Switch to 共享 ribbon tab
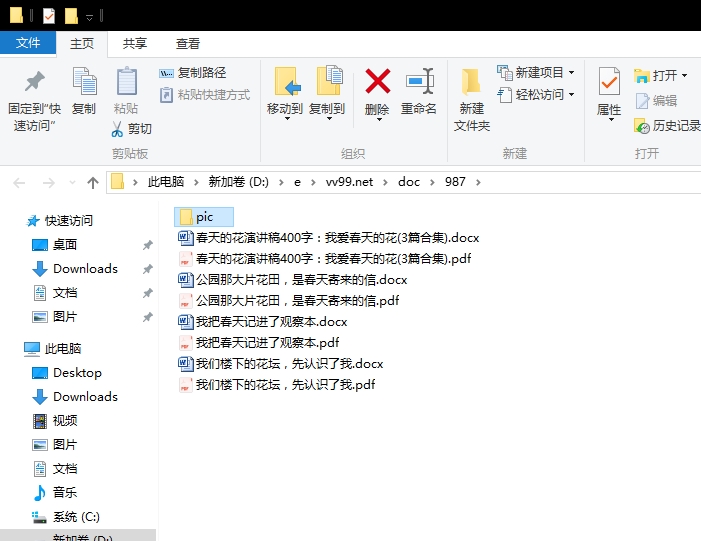Image resolution: width=701 pixels, height=541 pixels. 135,44
